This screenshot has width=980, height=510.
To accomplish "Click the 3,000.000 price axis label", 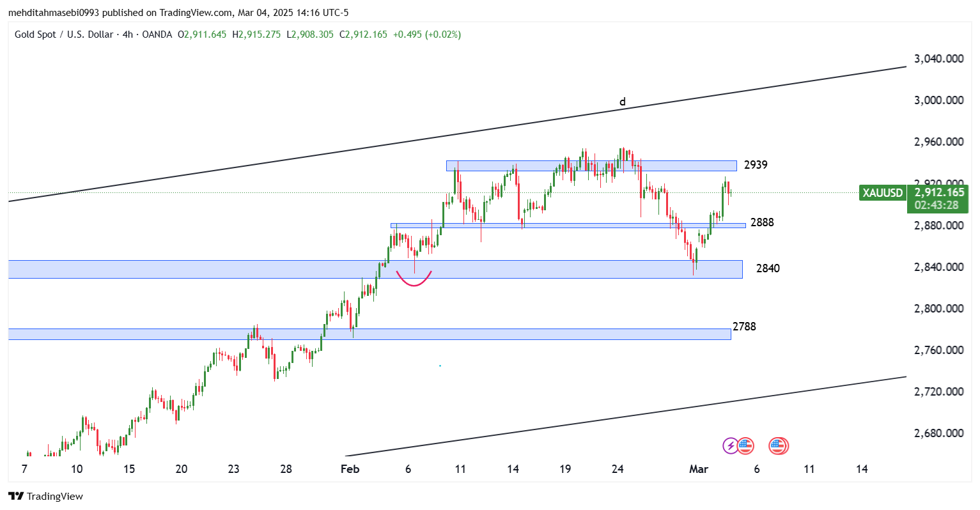I will click(939, 100).
